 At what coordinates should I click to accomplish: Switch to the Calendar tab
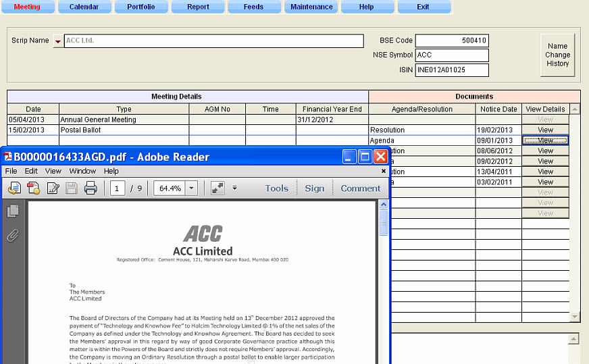(x=84, y=7)
